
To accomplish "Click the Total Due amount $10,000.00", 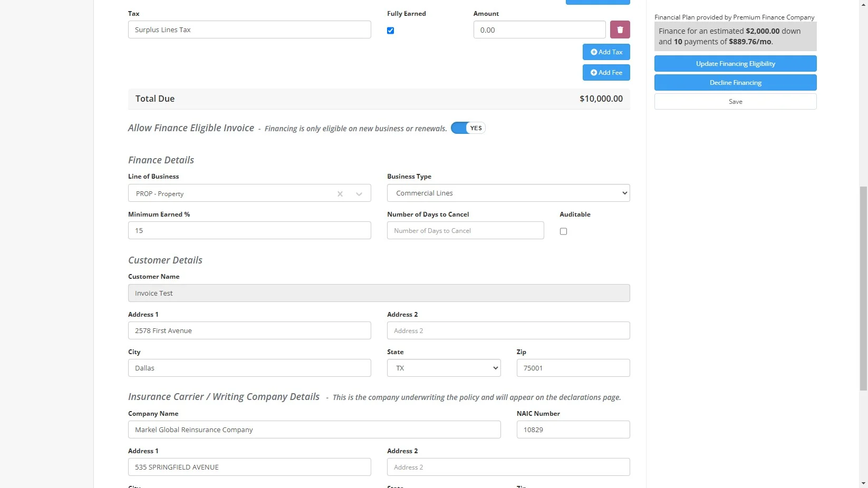I will click(601, 99).
